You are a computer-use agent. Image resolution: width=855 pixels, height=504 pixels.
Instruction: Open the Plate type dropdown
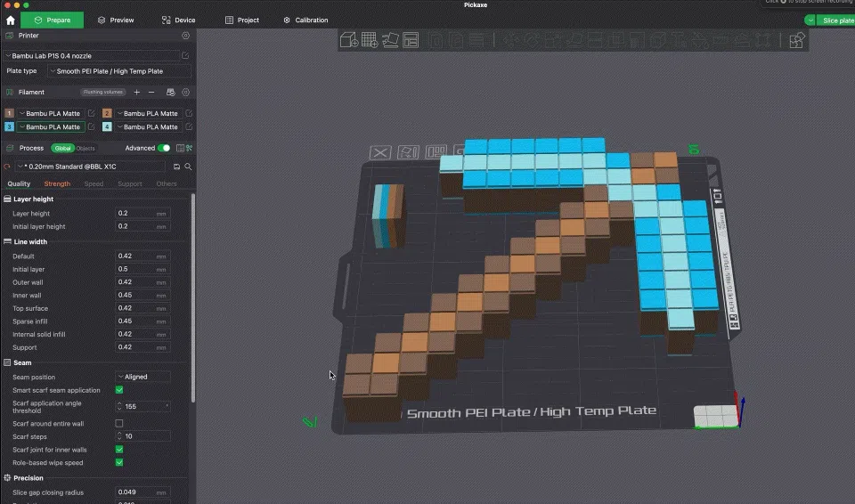pyautogui.click(x=119, y=71)
